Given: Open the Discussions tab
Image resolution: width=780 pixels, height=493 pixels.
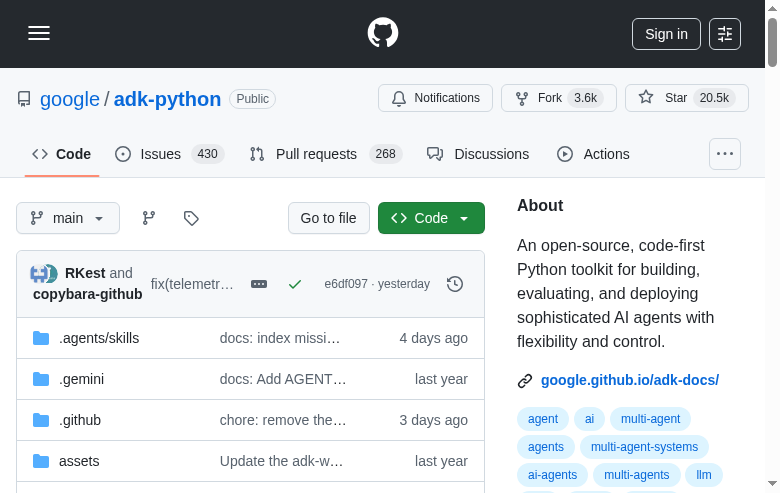Looking at the screenshot, I should (478, 154).
